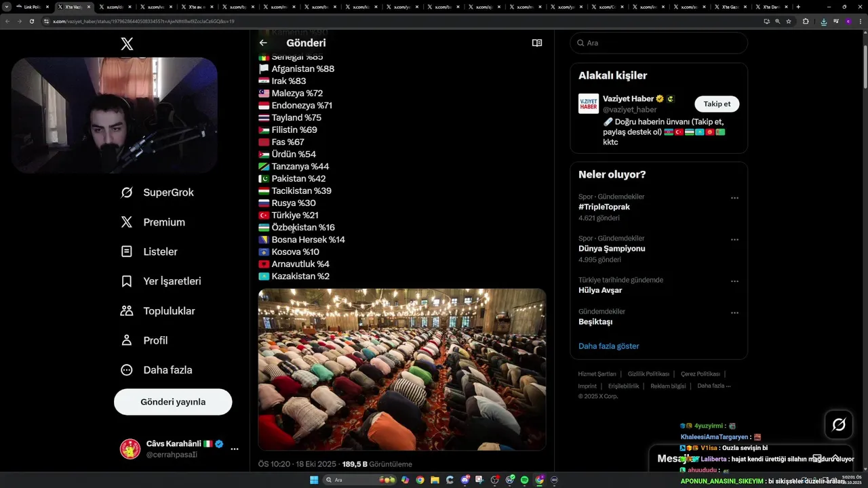Click the Ara search field on X
The width and height of the screenshot is (868, 488).
(x=658, y=43)
